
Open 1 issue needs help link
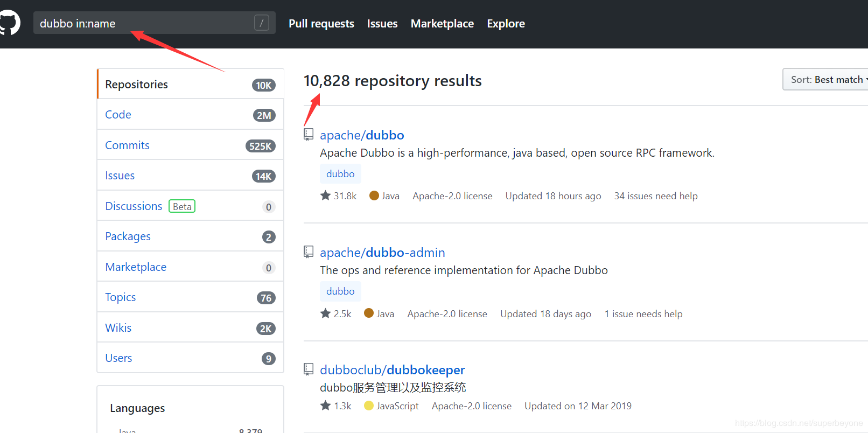643,314
